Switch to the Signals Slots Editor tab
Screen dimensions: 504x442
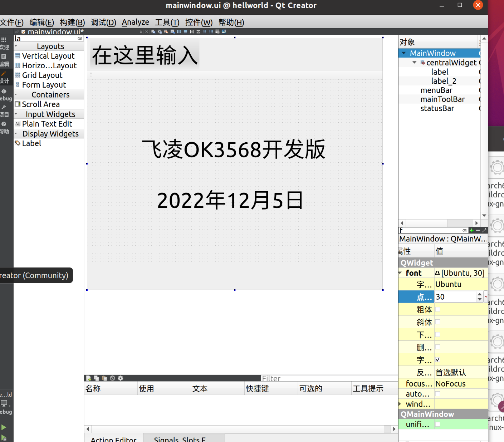184,438
